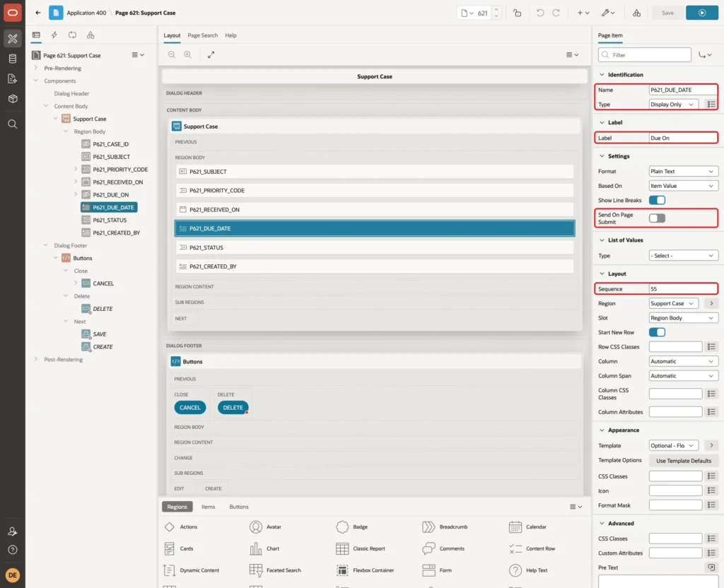The image size is (724, 588).
Task: Click the page lock icon in toolbar
Action: [517, 13]
